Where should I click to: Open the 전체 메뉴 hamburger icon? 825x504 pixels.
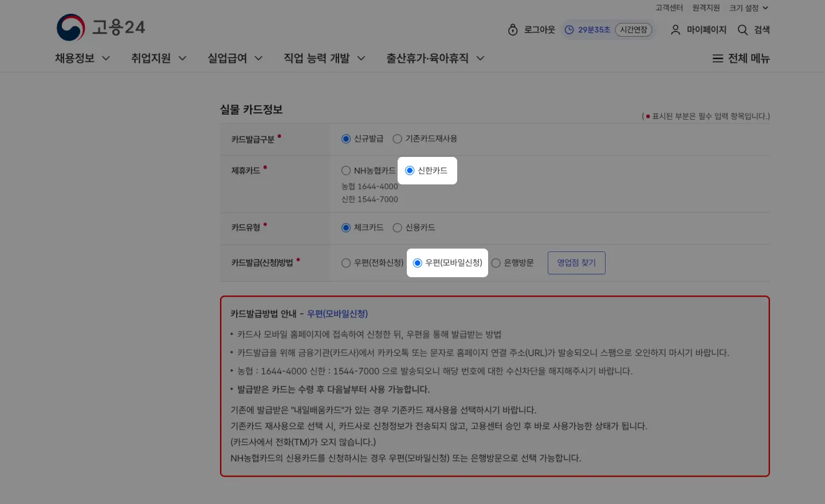[717, 58]
